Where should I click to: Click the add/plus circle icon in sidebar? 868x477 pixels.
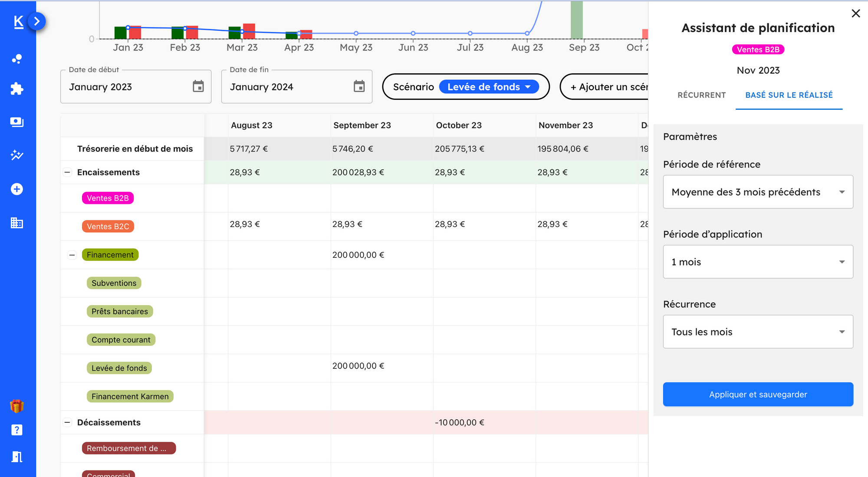click(16, 188)
